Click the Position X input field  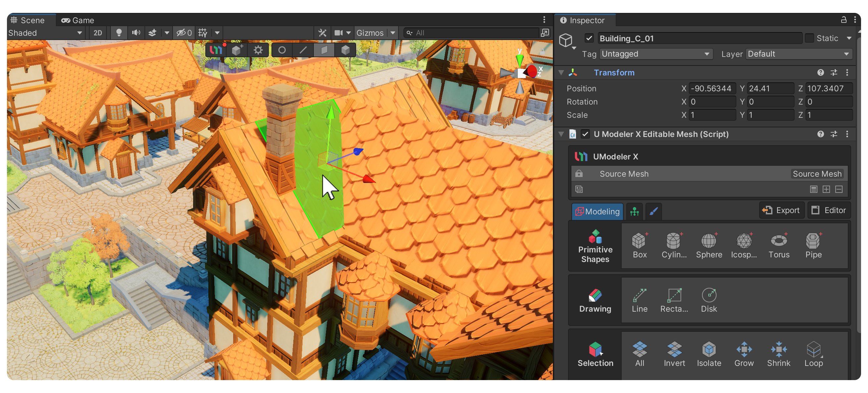tap(712, 88)
